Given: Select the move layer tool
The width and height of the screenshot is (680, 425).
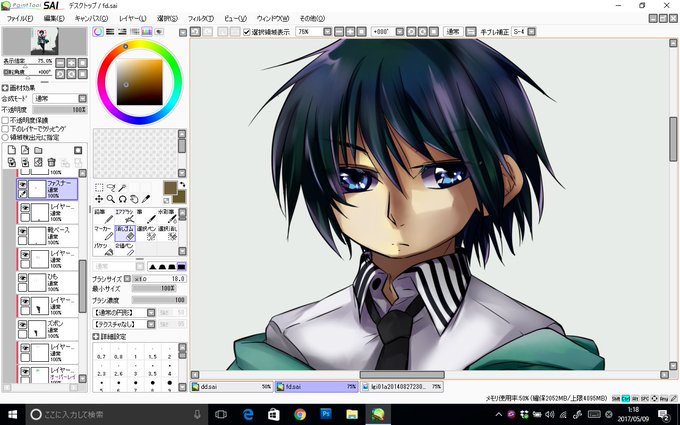Looking at the screenshot, I should click(x=99, y=199).
